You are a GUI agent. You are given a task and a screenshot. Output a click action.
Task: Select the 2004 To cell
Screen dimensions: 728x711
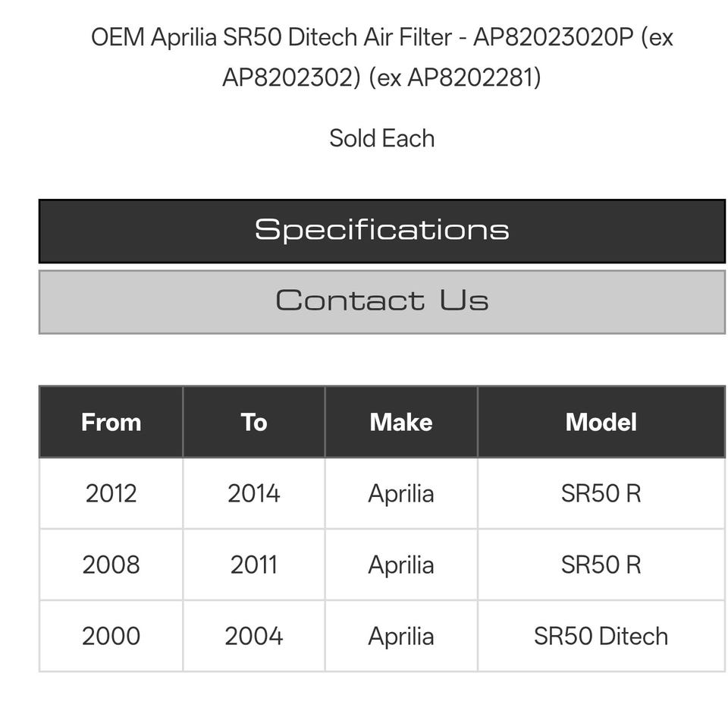253,636
